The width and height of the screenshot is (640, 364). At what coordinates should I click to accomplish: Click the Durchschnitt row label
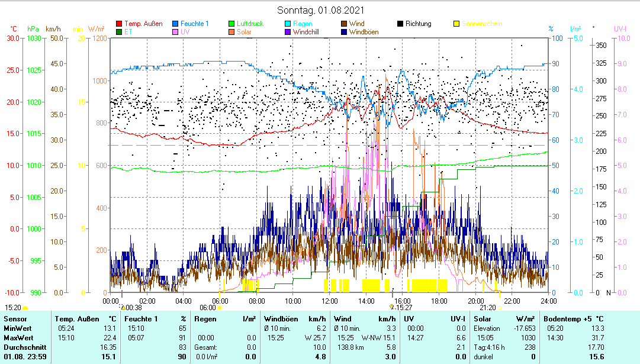(x=22, y=347)
